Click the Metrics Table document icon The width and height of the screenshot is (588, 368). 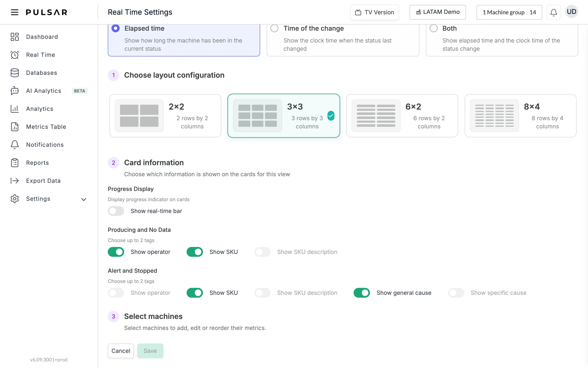tap(14, 127)
